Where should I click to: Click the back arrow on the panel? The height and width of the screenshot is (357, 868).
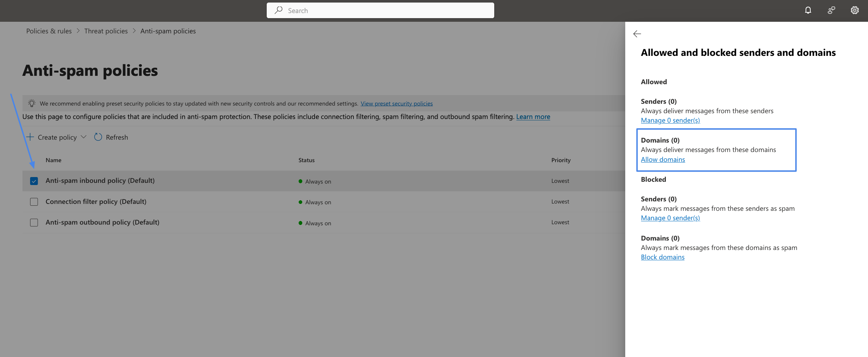(638, 34)
